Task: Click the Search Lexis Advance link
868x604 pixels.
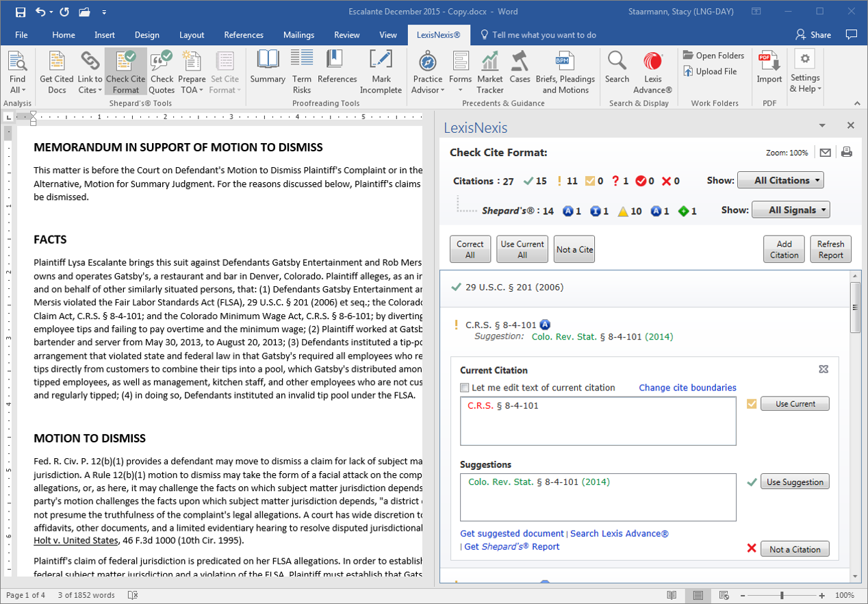Action: tap(620, 533)
